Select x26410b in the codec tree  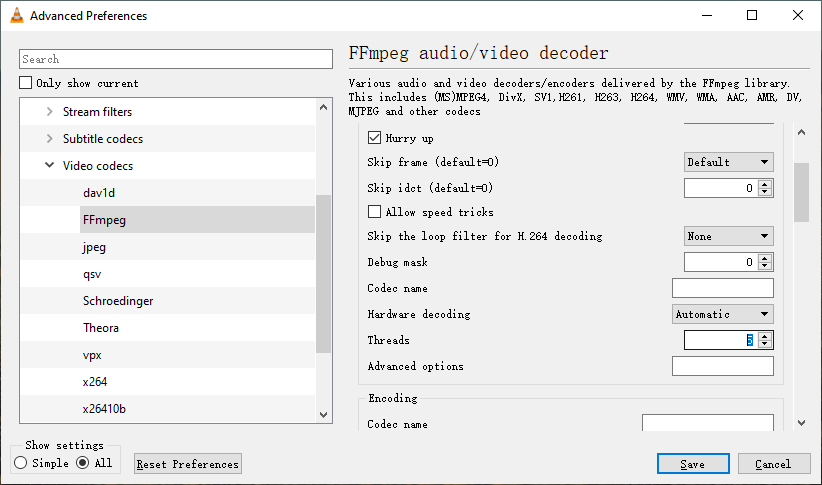click(x=104, y=409)
